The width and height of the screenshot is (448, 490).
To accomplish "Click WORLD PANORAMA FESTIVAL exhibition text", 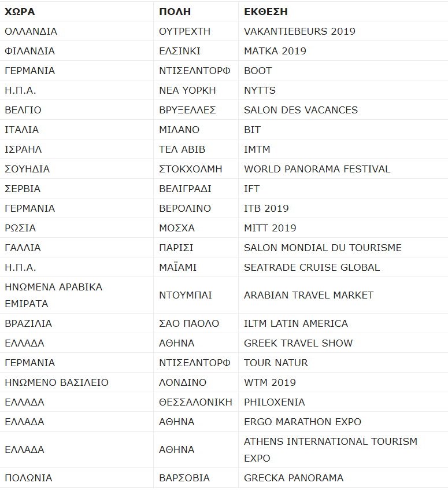I will pyautogui.click(x=317, y=169).
